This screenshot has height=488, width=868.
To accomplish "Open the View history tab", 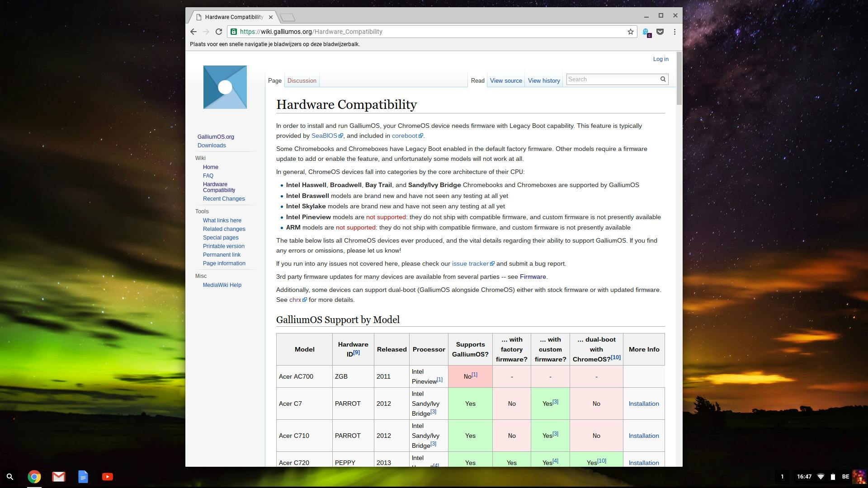I will pos(544,80).
